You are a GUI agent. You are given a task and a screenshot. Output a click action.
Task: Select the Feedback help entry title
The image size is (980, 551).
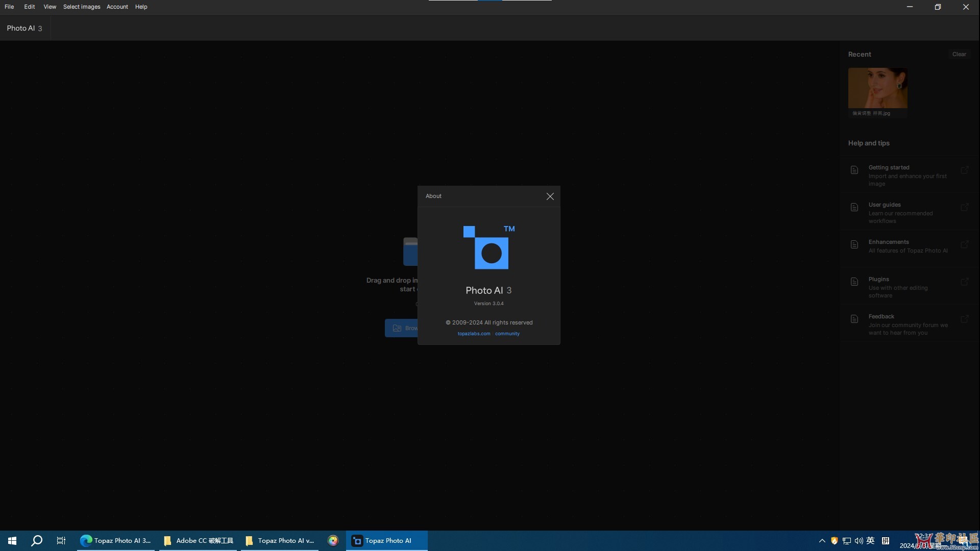[x=881, y=316]
